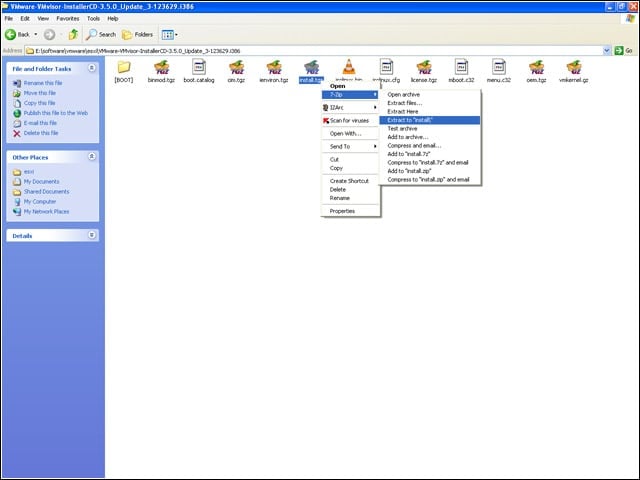
Task: Click E-mail this file link
Action: (40, 123)
